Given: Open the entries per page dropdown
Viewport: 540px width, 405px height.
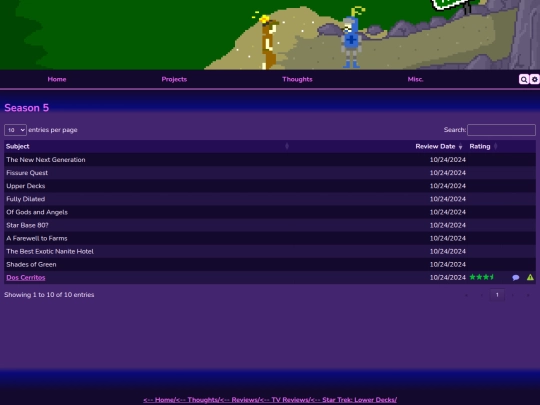Looking at the screenshot, I should pyautogui.click(x=15, y=130).
